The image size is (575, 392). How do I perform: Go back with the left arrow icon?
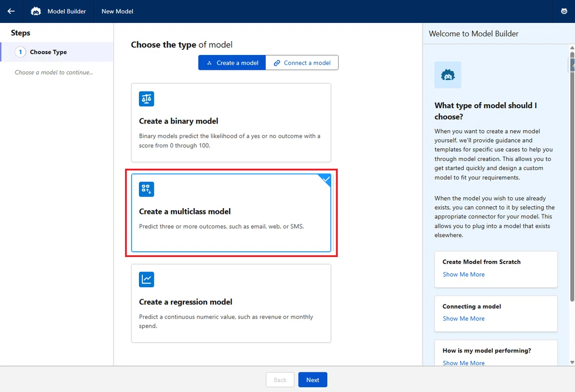click(x=11, y=11)
